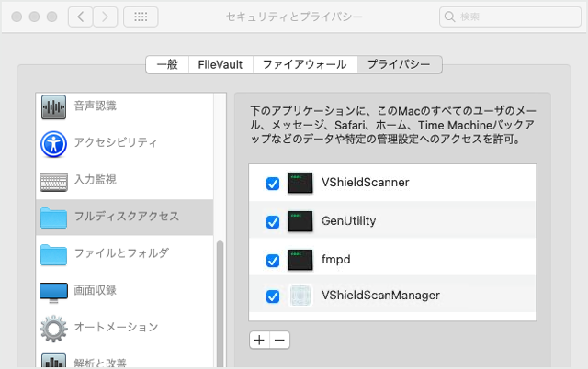Click the VShieldScanManager app icon
588x369 pixels.
tap(300, 296)
